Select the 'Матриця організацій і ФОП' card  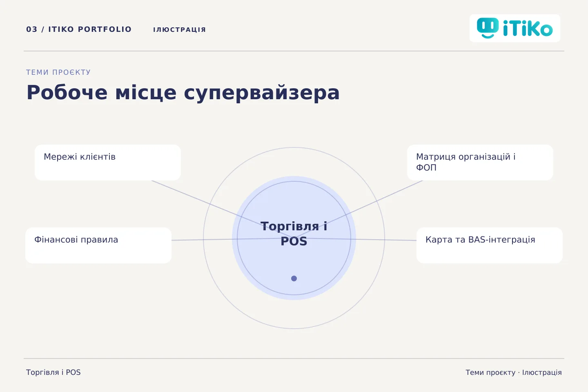[x=480, y=163]
